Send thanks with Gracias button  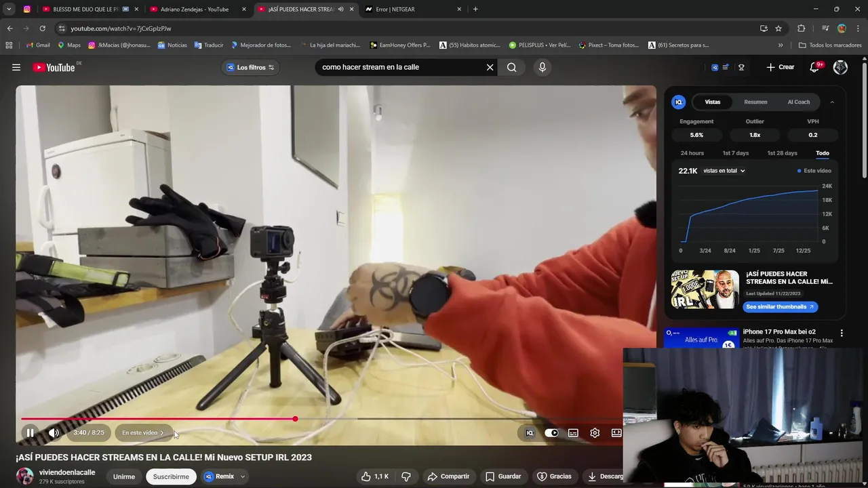tap(555, 476)
